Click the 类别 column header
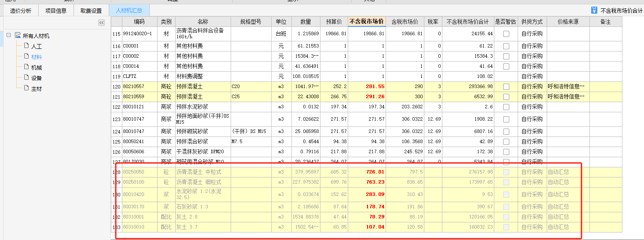Screen dimensions: 644x240 (166, 22)
